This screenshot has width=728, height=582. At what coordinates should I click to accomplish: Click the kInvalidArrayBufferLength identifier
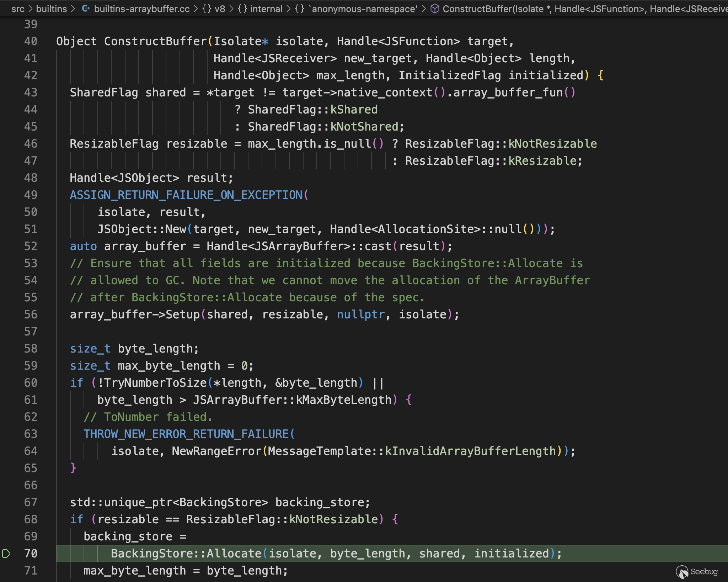point(471,451)
